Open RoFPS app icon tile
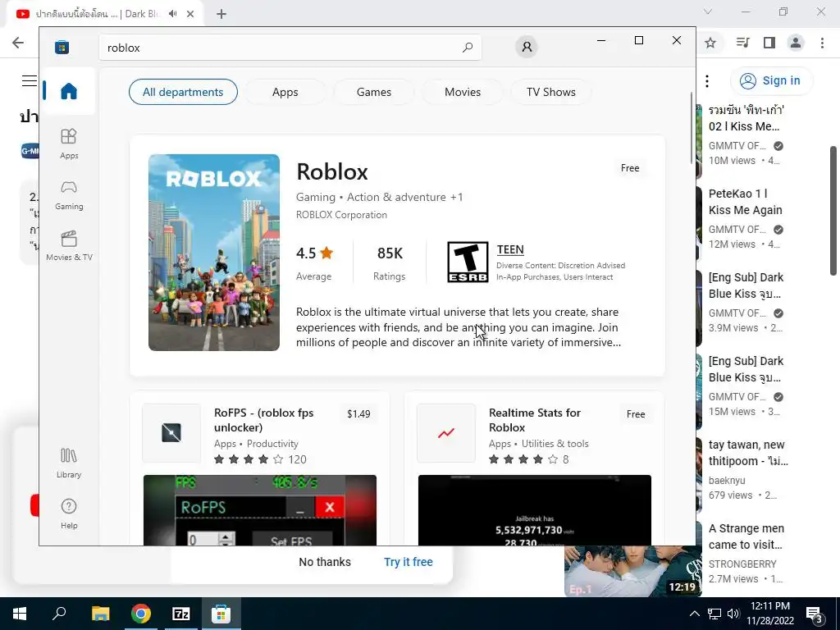840x630 pixels. click(x=171, y=433)
